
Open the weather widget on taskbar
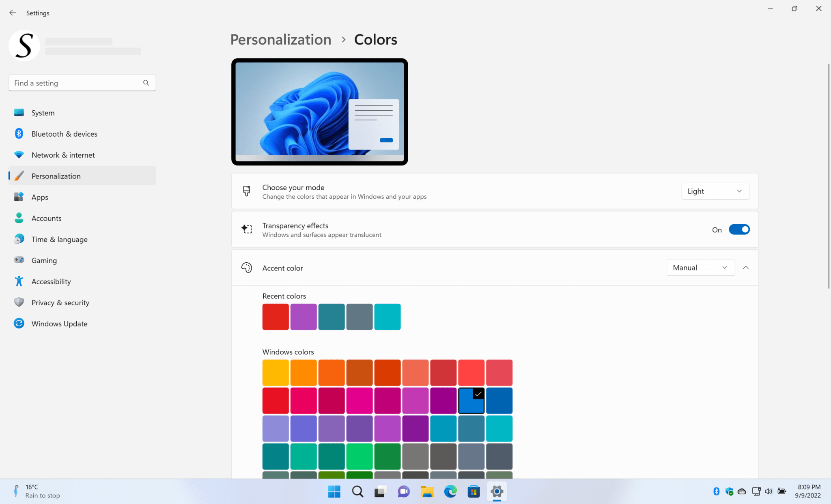[x=37, y=491]
